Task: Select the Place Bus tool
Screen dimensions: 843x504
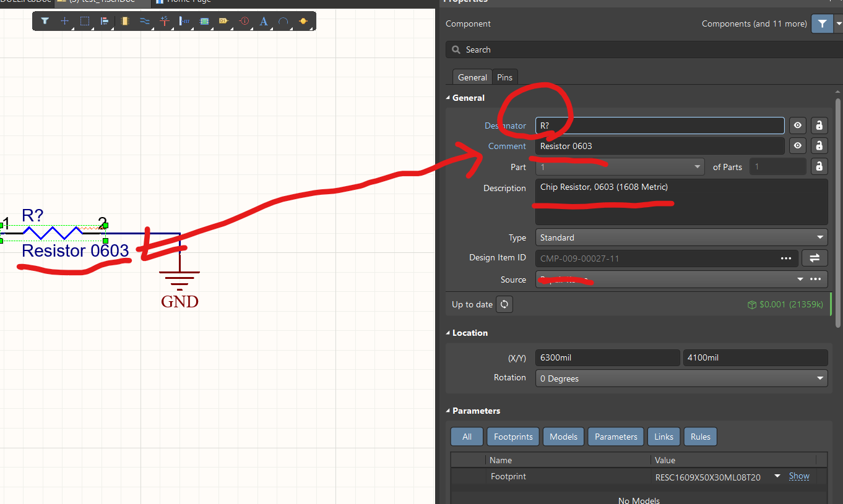Action: [184, 21]
